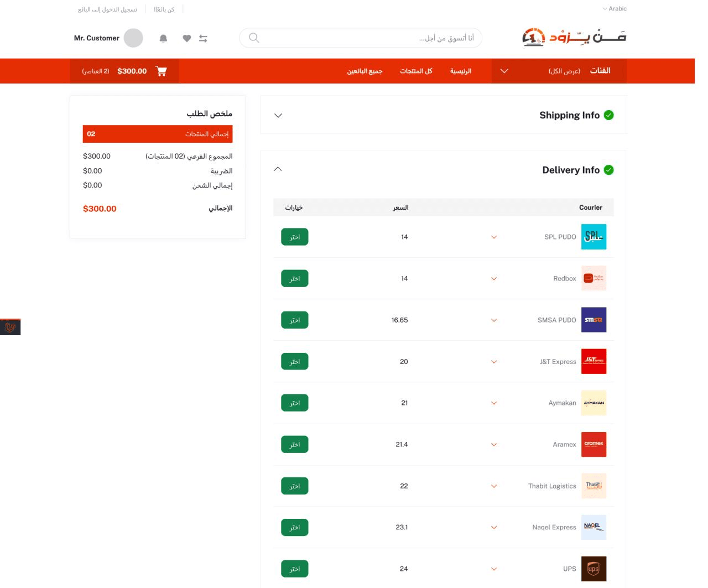This screenshot has height=588, width=708.
Task: Select Naqel Express with اختر button
Action: 295,527
